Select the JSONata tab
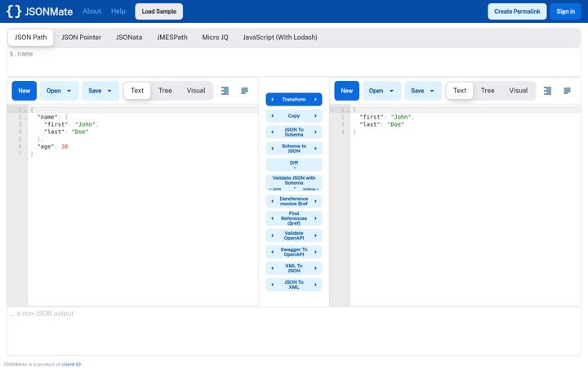This screenshot has width=588, height=368. tap(129, 38)
